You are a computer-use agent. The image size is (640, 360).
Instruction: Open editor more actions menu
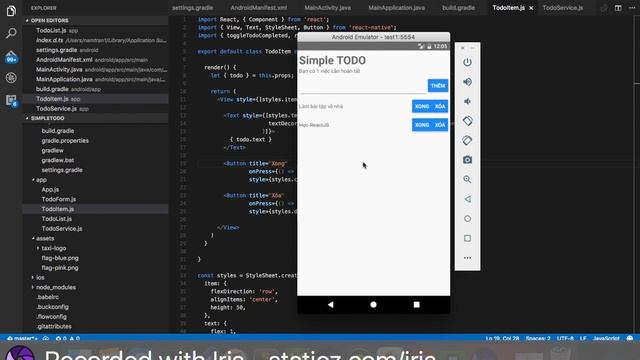tap(632, 8)
